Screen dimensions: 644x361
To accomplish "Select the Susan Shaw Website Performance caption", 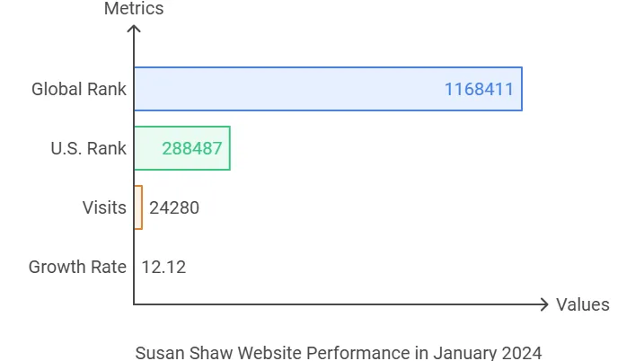I will (339, 353).
